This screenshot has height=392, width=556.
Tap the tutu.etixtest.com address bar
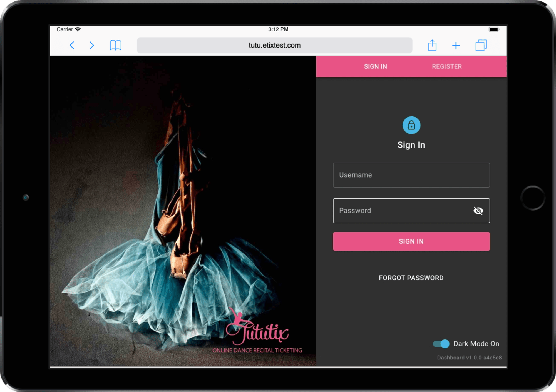click(274, 45)
